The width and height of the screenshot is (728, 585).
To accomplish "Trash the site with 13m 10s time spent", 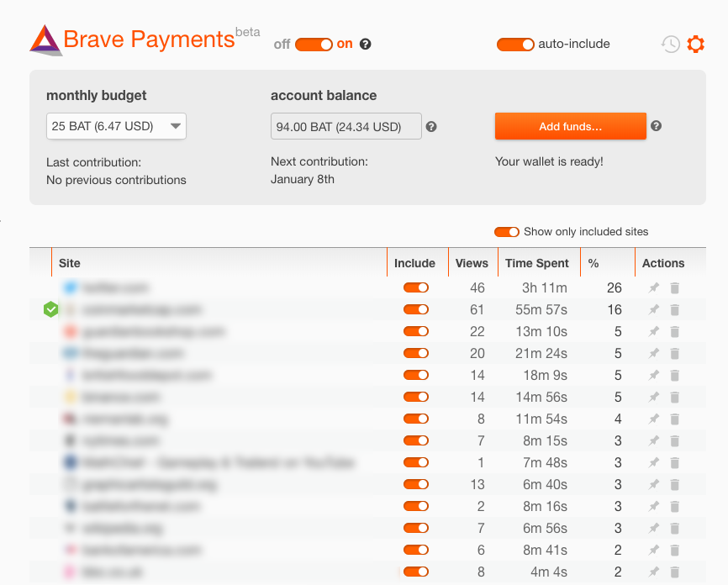I will pos(674,331).
